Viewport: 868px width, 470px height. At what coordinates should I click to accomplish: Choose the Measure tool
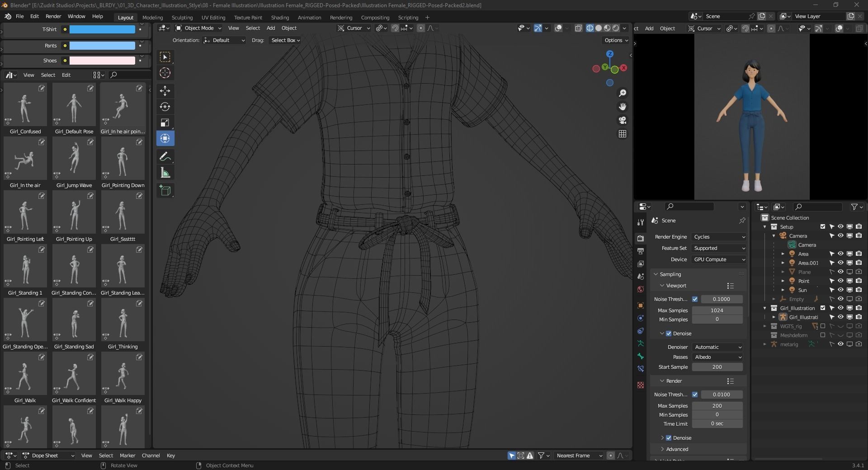[x=165, y=173]
